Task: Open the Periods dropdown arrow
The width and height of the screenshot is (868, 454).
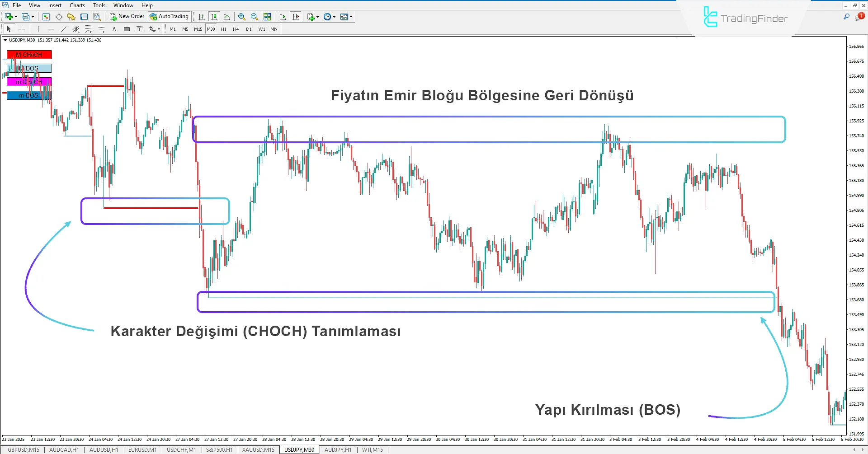Action: tap(334, 17)
